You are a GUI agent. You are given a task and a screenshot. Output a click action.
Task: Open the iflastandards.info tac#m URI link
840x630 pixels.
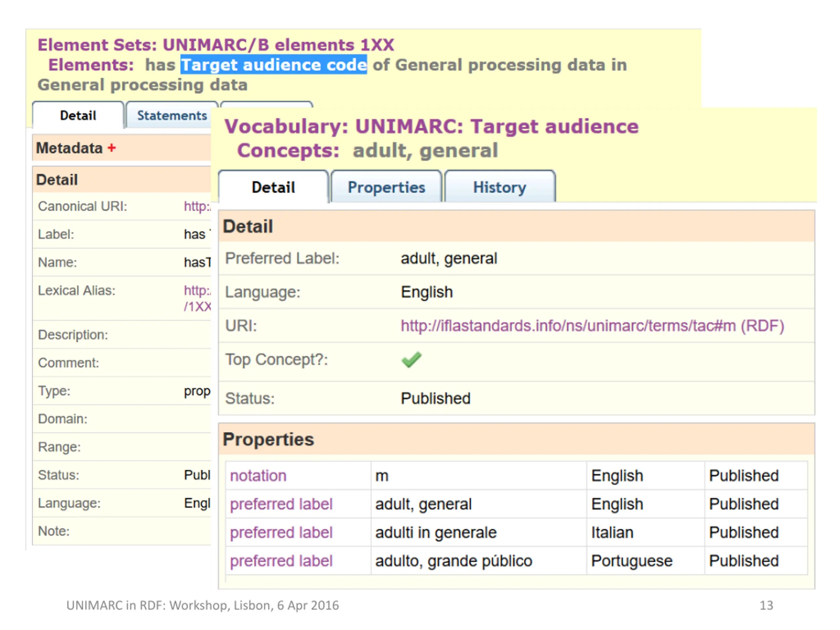(x=592, y=326)
